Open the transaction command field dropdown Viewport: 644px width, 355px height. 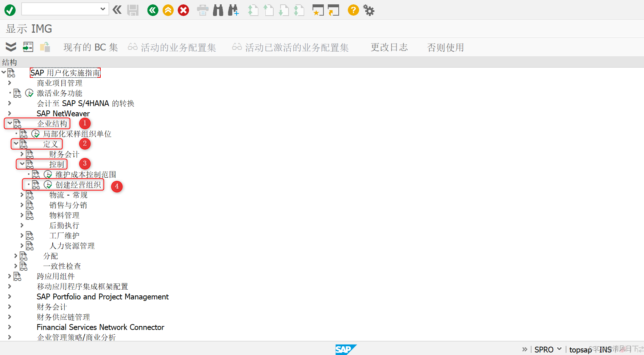pos(103,9)
